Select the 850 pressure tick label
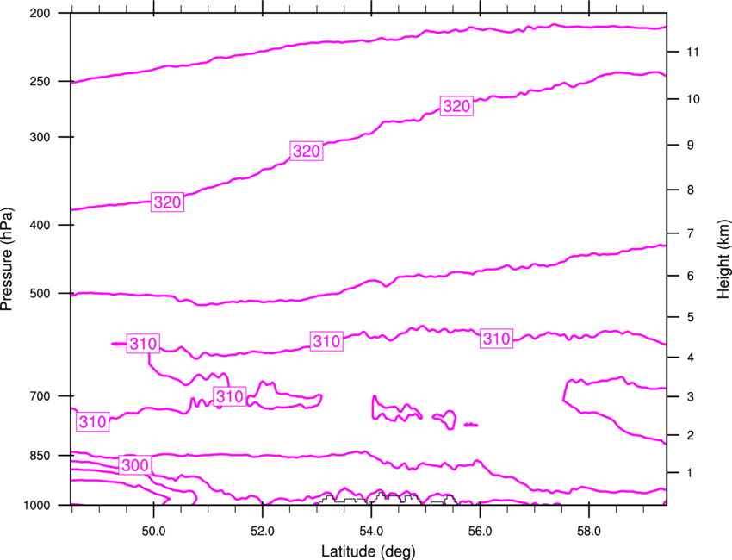 [x=40, y=456]
